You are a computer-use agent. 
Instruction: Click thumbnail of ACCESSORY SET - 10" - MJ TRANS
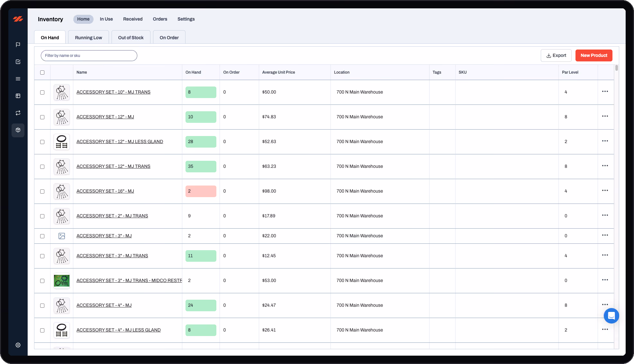point(62,92)
